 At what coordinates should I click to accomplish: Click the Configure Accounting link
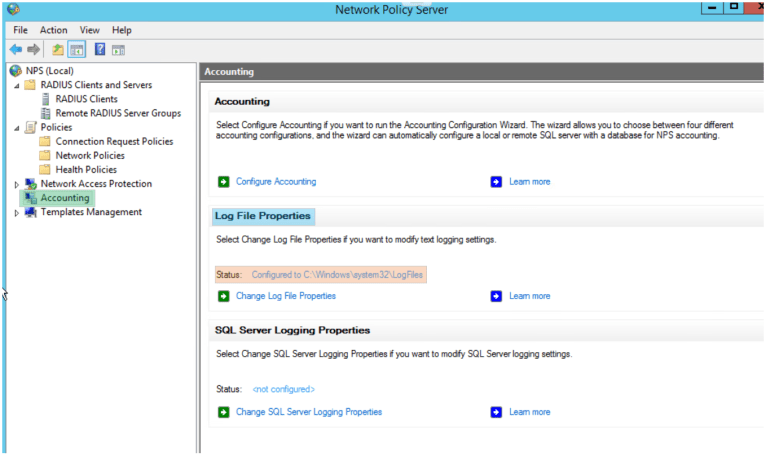(x=276, y=182)
